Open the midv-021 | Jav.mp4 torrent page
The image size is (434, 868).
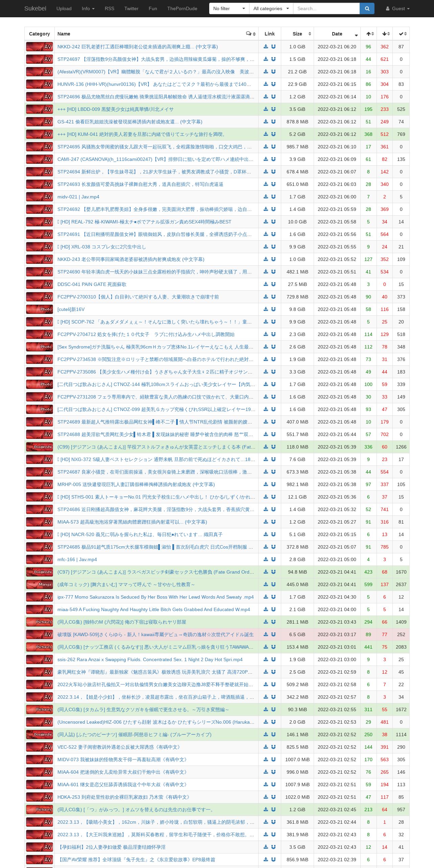[78, 197]
